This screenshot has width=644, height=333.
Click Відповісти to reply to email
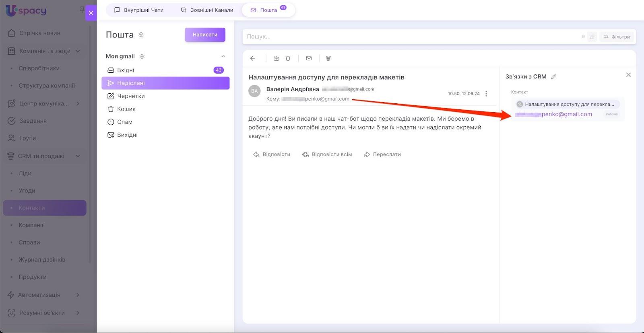pyautogui.click(x=272, y=154)
